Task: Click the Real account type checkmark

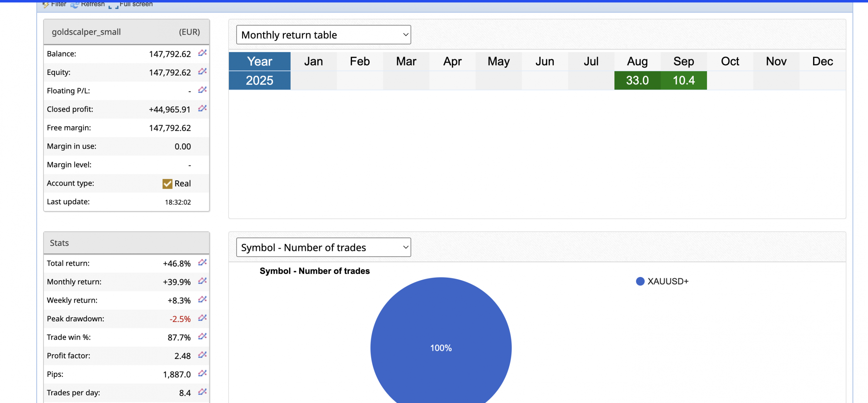Action: coord(167,184)
